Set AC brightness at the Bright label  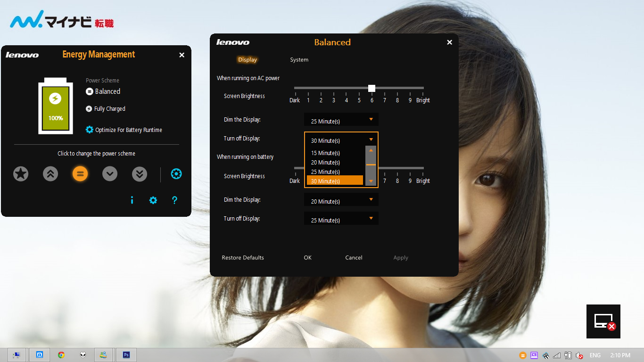[423, 100]
